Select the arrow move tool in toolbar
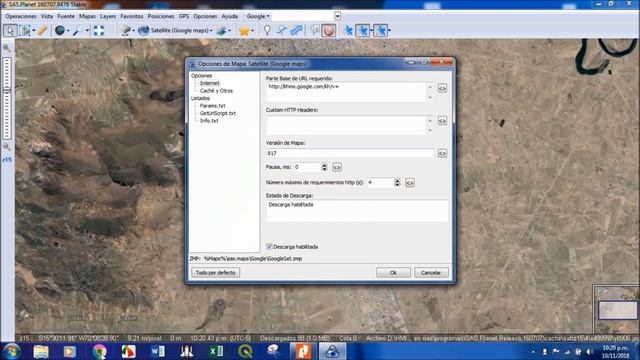This screenshot has width=640, height=360. tap(10, 31)
